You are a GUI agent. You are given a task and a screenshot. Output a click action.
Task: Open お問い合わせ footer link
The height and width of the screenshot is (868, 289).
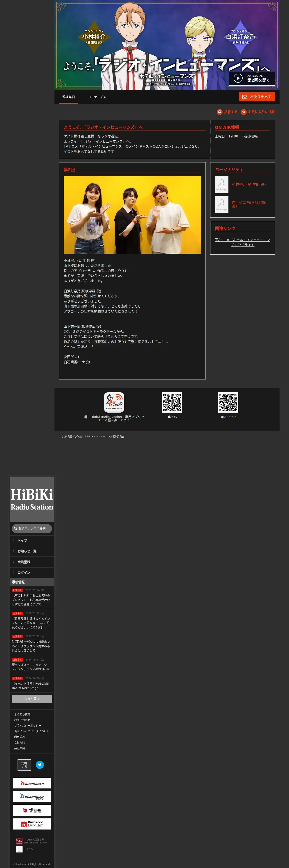coord(22,720)
